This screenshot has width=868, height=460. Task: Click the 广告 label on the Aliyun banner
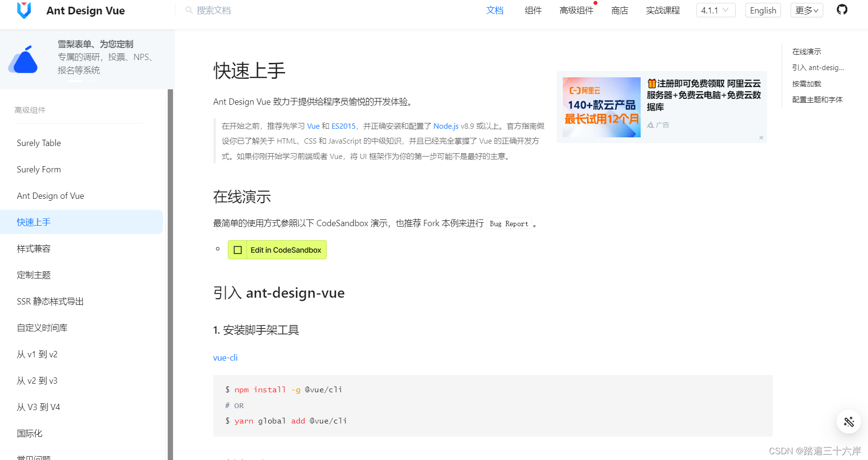[x=661, y=124]
